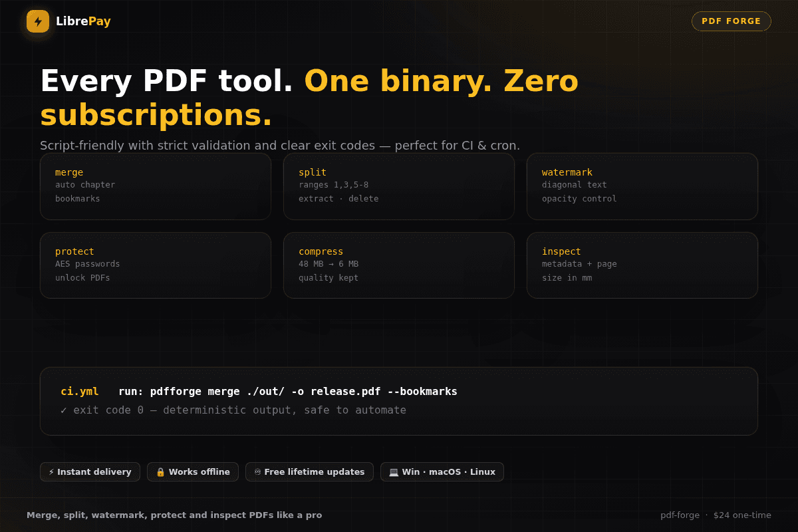Select the compress card title
798x532 pixels.
coord(321,251)
